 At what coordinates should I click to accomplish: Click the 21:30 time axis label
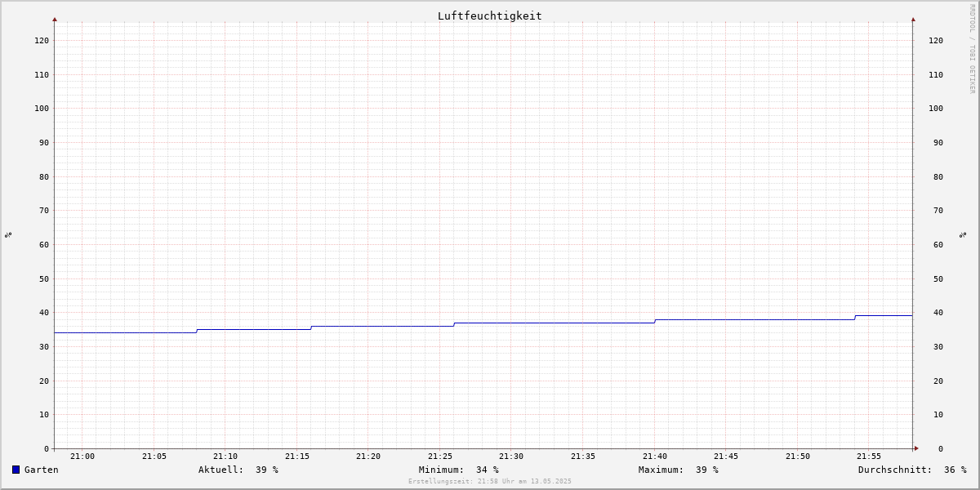tap(511, 457)
